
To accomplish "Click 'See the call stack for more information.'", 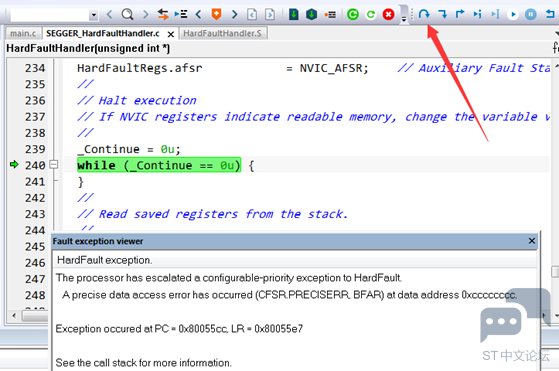I will click(x=144, y=363).
